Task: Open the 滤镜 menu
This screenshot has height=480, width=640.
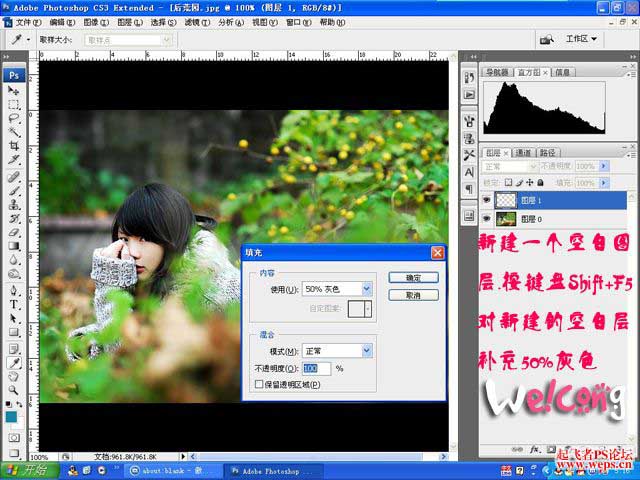Action: point(197,22)
